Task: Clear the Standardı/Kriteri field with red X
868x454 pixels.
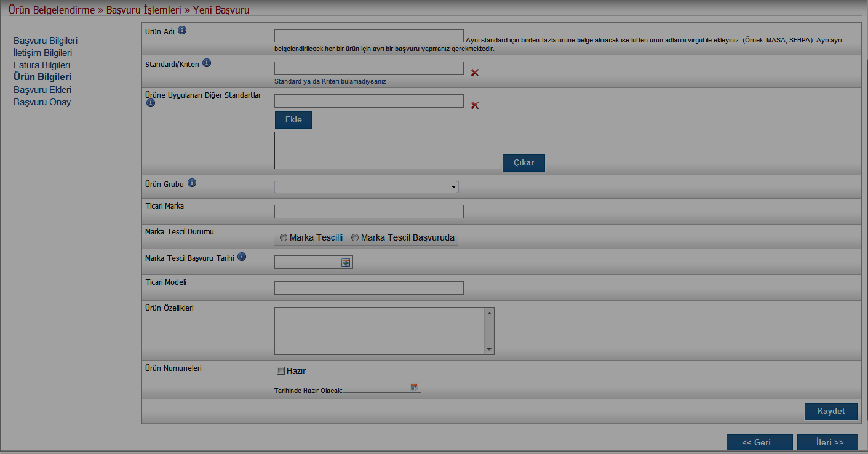Action: click(x=475, y=73)
